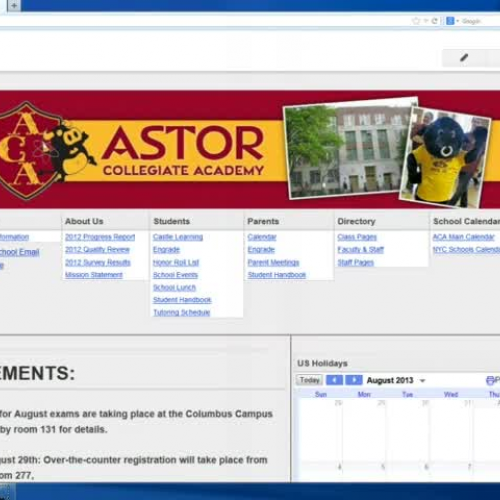
Task: Open a new browser tab with plus button
Action: click(x=14, y=6)
